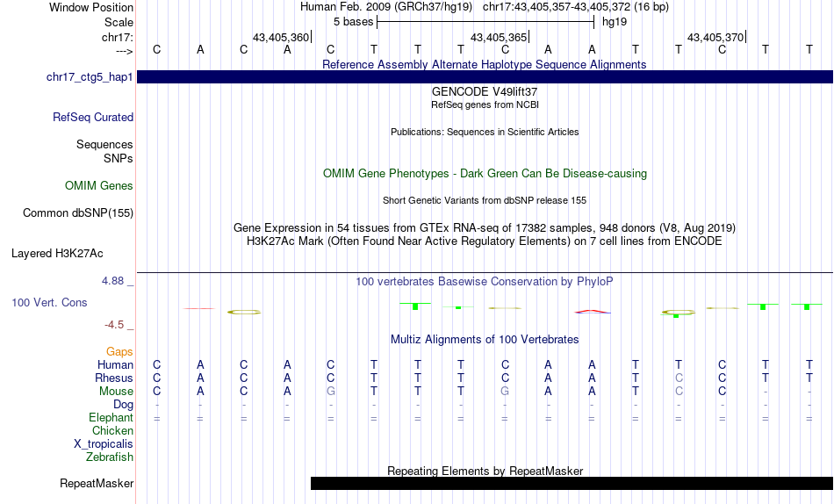Select the Mouse species row label
This screenshot has width=834, height=504.
pyautogui.click(x=116, y=392)
